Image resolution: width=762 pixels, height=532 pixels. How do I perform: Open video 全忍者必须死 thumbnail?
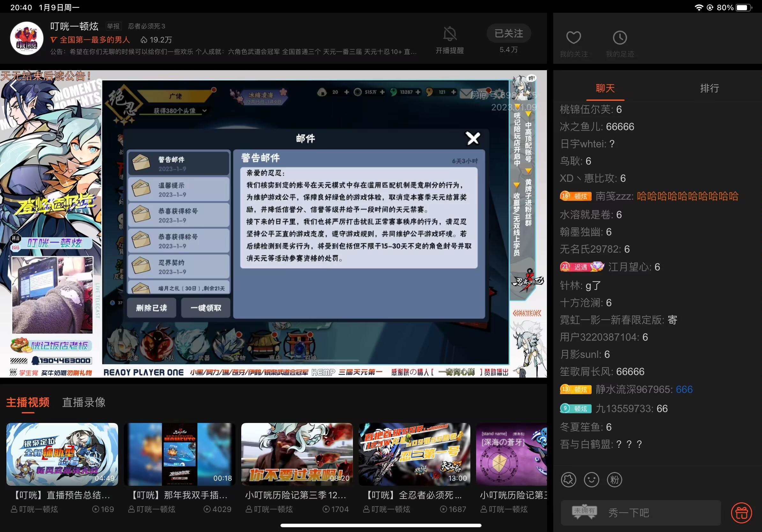point(415,454)
